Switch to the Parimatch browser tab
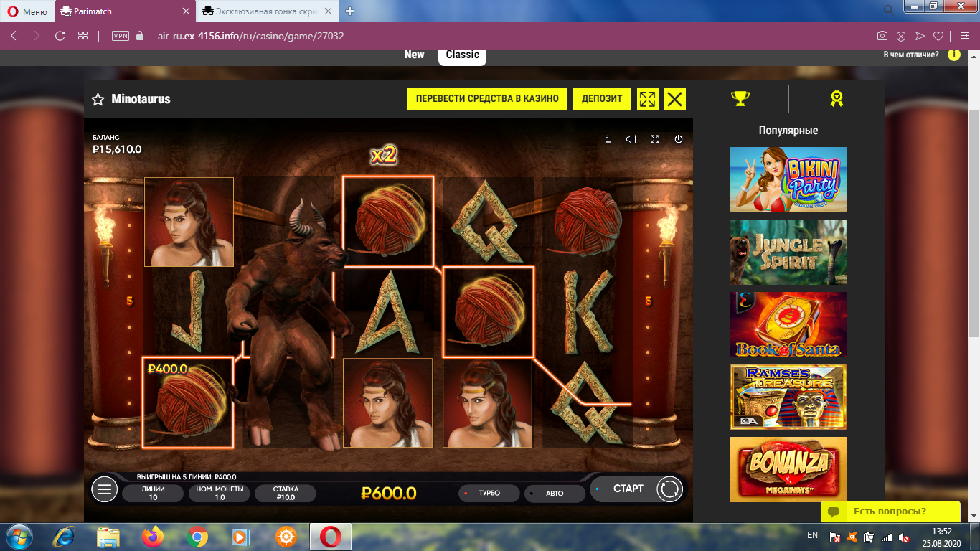 coord(122,11)
